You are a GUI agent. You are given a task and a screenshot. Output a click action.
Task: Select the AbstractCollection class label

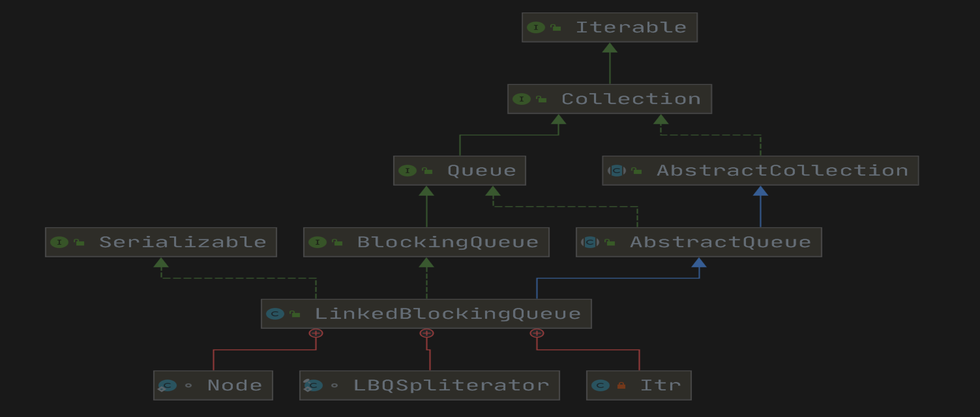point(783,170)
